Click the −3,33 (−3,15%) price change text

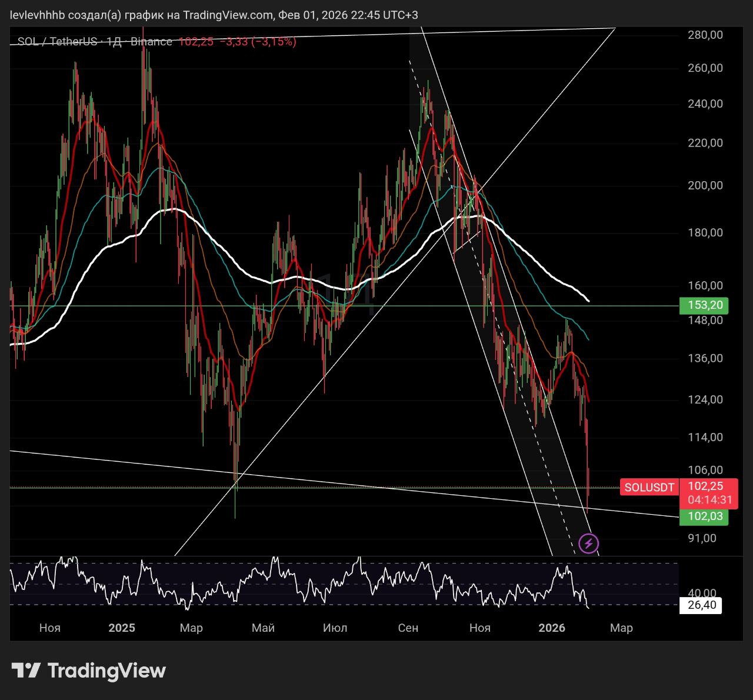[258, 42]
